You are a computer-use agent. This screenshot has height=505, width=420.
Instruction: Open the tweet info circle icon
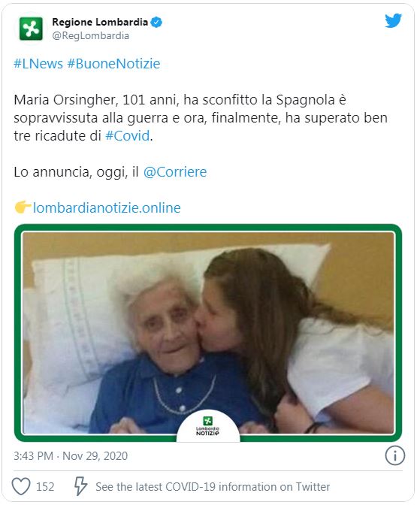coord(394,455)
